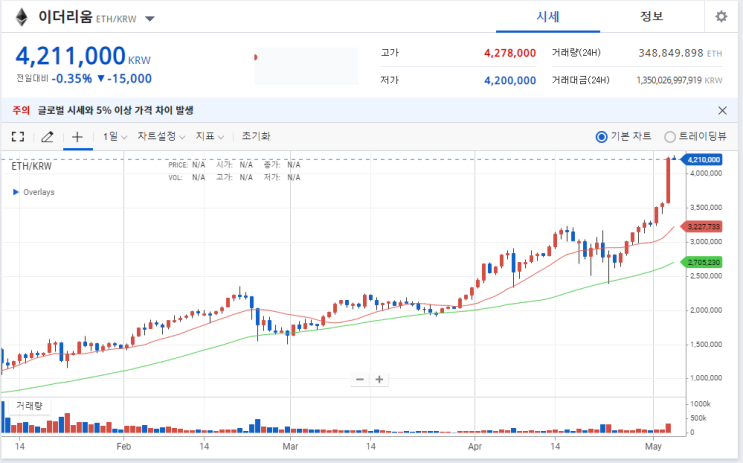Open the ETH/KRW market selector arrow

pos(150,19)
